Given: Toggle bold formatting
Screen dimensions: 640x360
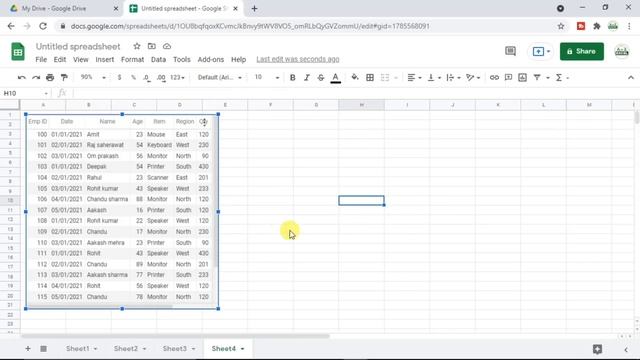Looking at the screenshot, I should click(292, 78).
